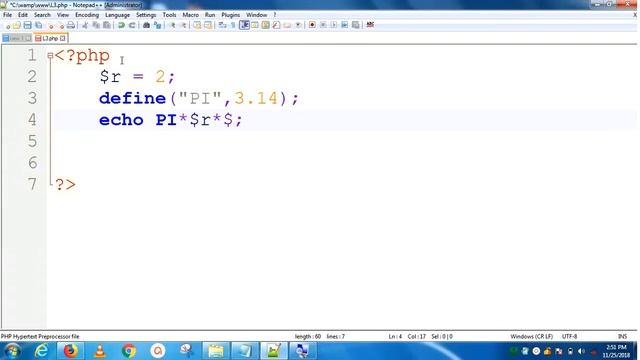Save the recorded macro toolbar icon
Viewport: 640px width, 360px height.
click(356, 25)
